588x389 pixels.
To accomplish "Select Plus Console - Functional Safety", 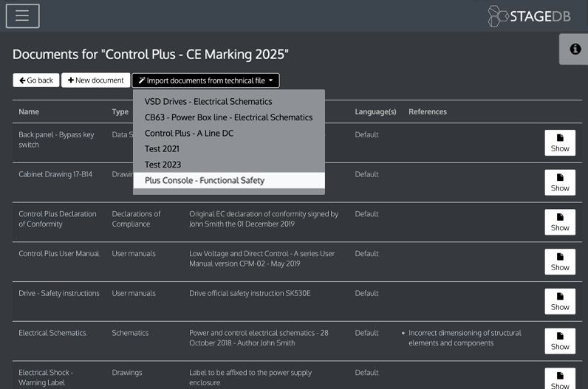I will (205, 181).
